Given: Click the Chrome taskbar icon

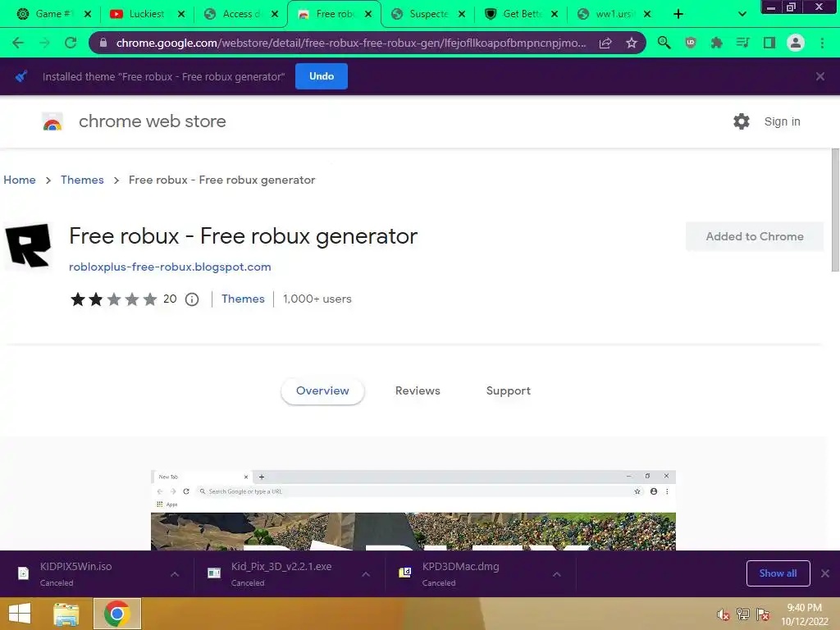Looking at the screenshot, I should [x=116, y=614].
